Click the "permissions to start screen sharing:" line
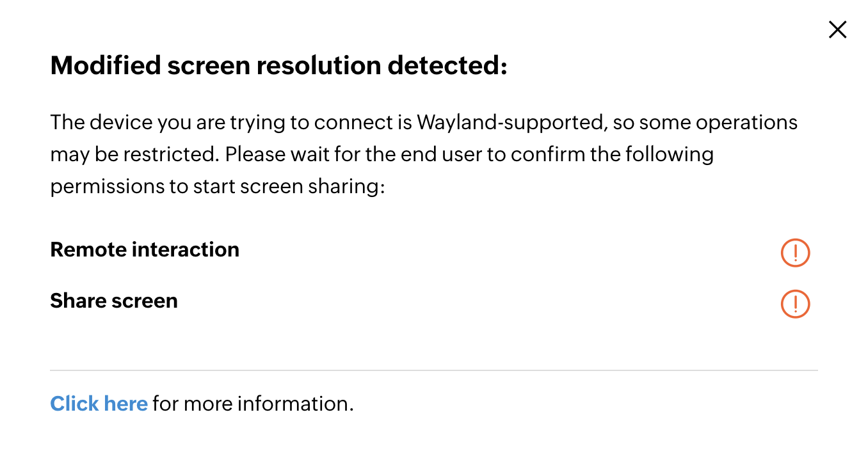868x458 pixels. coord(217,186)
